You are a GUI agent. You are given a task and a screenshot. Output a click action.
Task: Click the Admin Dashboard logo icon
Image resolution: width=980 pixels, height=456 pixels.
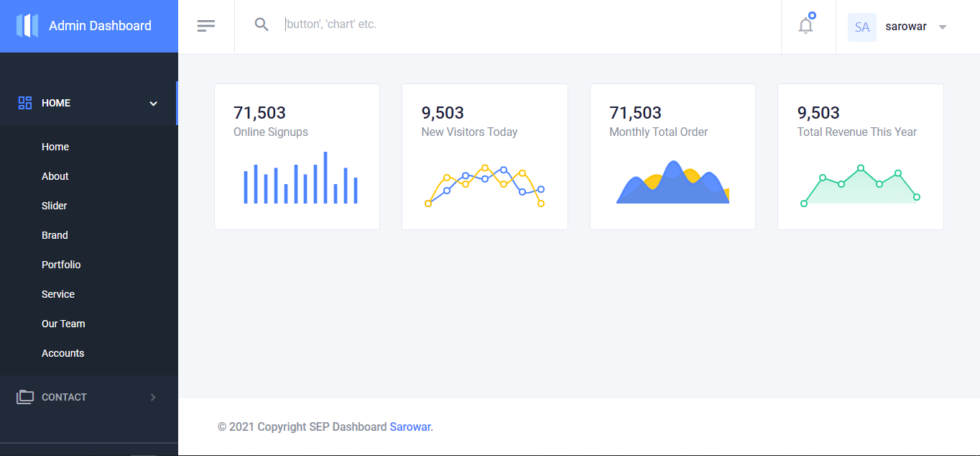pos(27,26)
